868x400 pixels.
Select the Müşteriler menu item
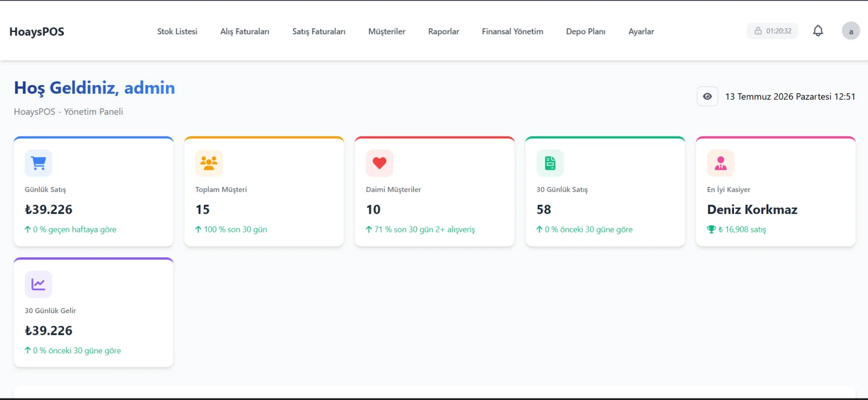pyautogui.click(x=387, y=31)
